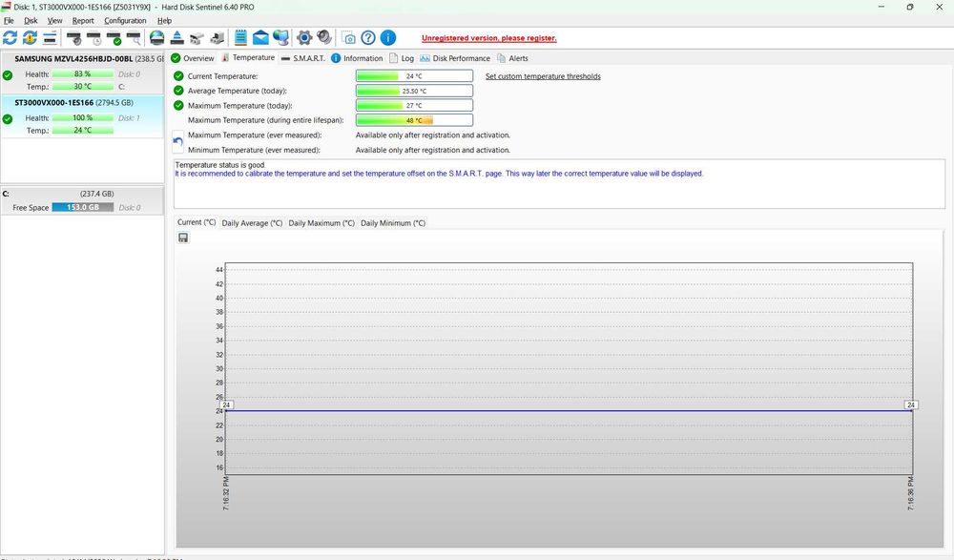Open the Help menu
The height and width of the screenshot is (560, 954).
pyautogui.click(x=164, y=21)
